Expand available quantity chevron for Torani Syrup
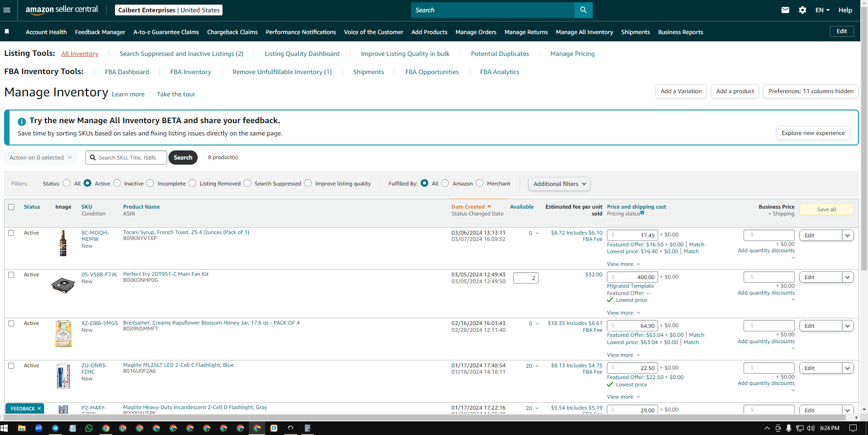Screen dimensions: 868x435 (537, 233)
